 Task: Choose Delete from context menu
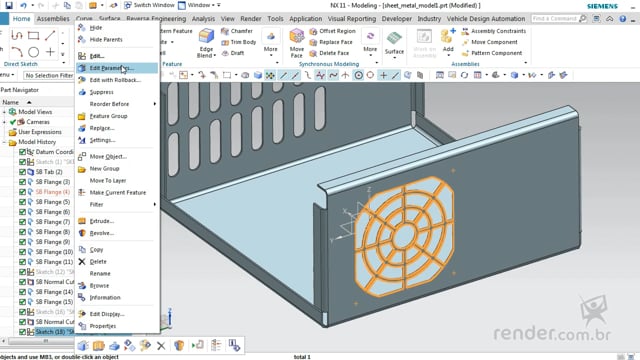117,262
